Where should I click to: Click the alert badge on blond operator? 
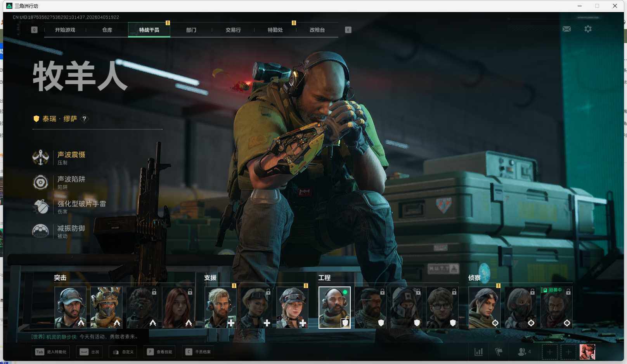click(x=234, y=286)
